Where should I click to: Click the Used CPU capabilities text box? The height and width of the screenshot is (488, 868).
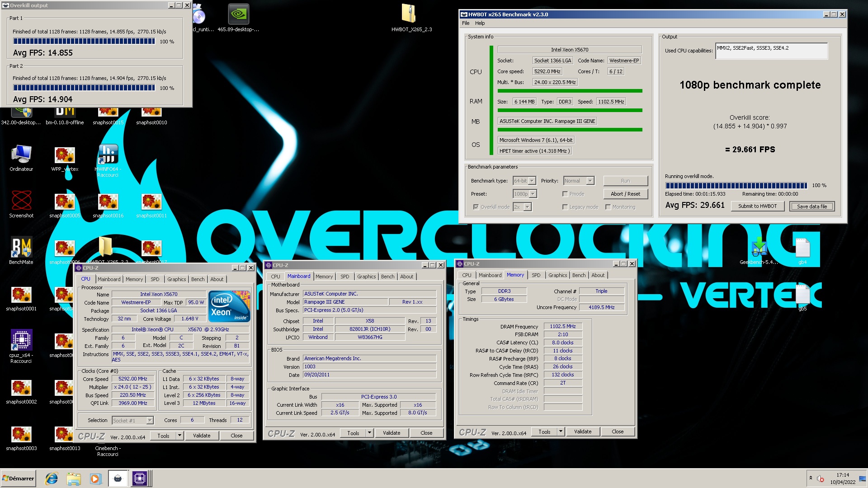[771, 51]
